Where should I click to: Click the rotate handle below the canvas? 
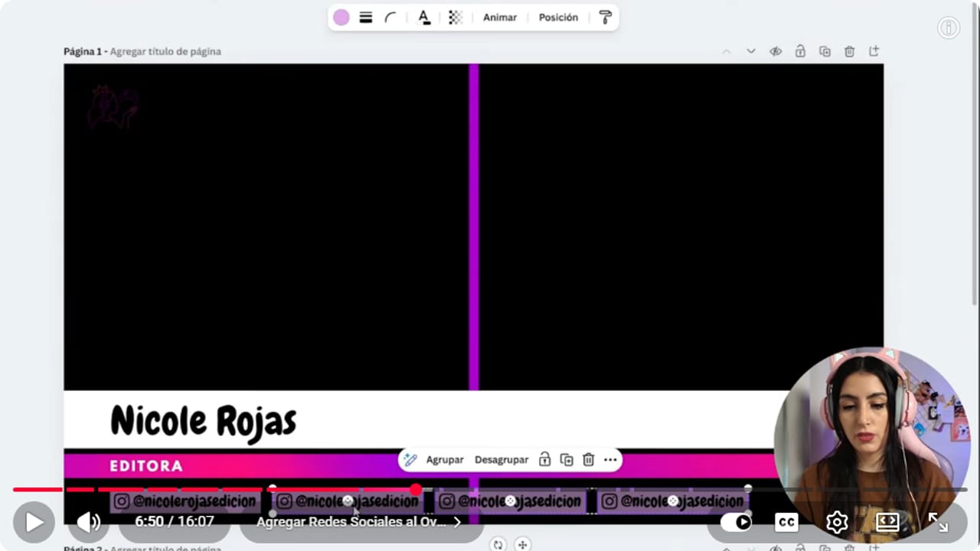point(498,545)
